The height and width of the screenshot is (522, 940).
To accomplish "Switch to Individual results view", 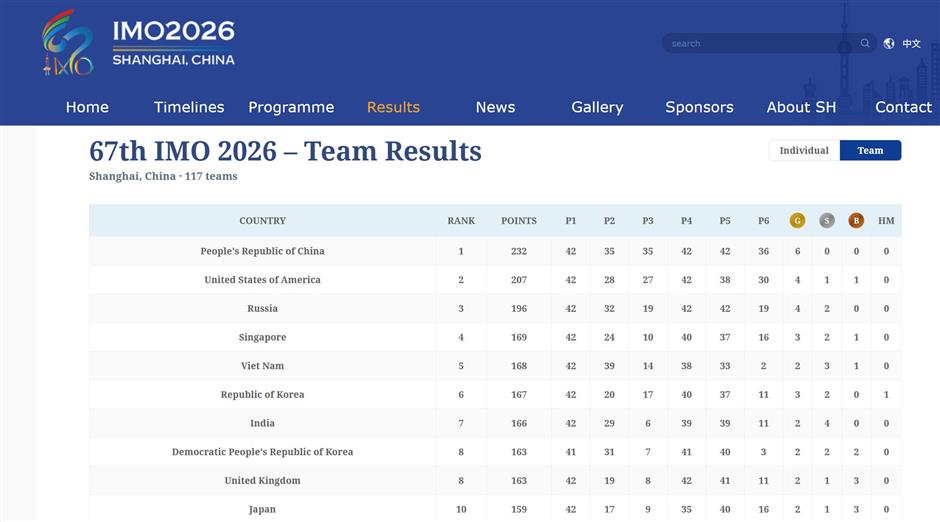I will 804,150.
